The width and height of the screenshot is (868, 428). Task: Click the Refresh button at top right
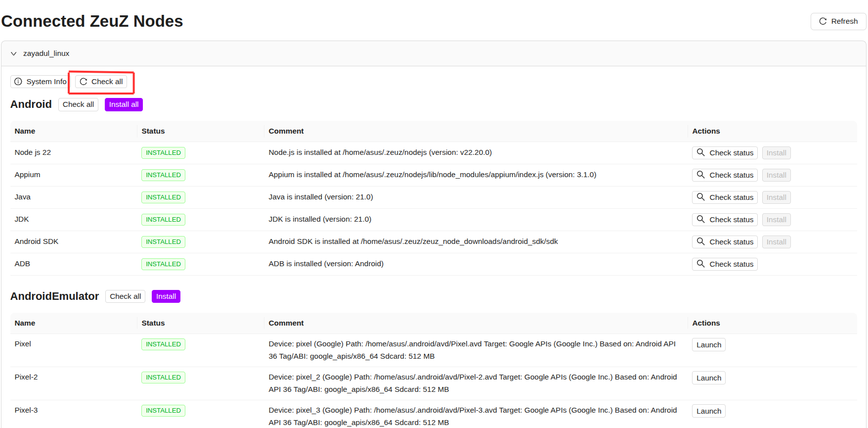pyautogui.click(x=838, y=21)
